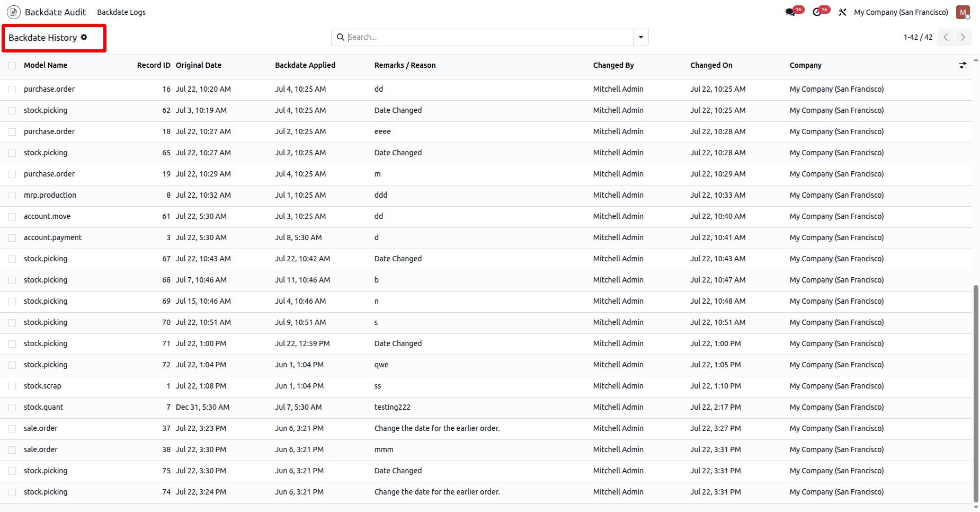Open the messages chat icon
The height and width of the screenshot is (512, 980).
790,12
